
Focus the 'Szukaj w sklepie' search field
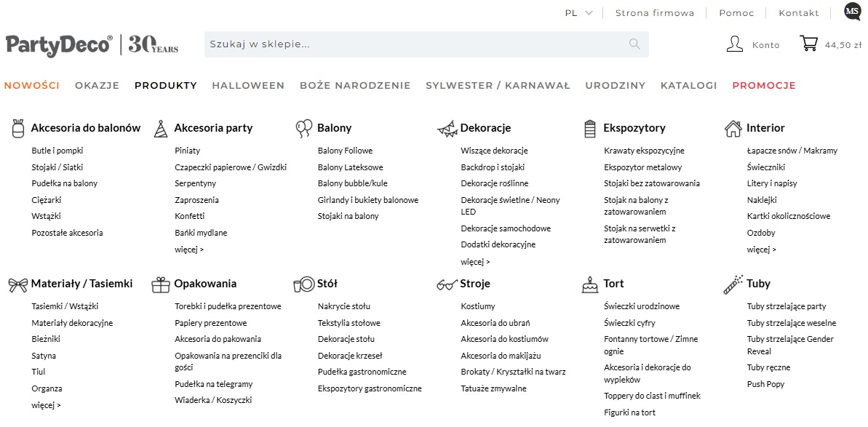[415, 44]
